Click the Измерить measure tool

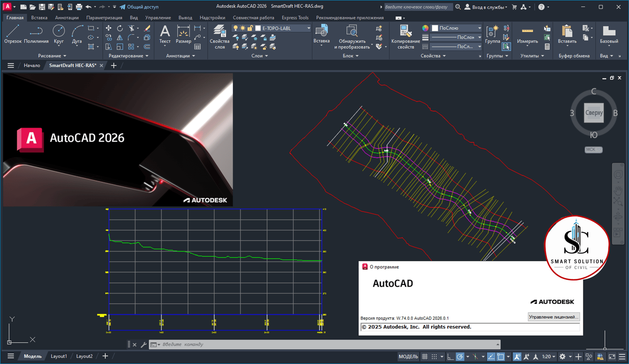pos(527,34)
